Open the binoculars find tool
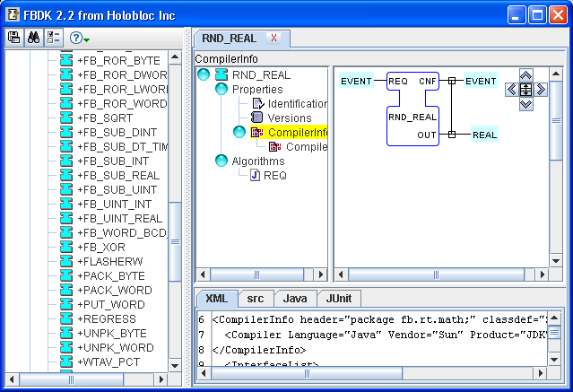 [x=33, y=38]
